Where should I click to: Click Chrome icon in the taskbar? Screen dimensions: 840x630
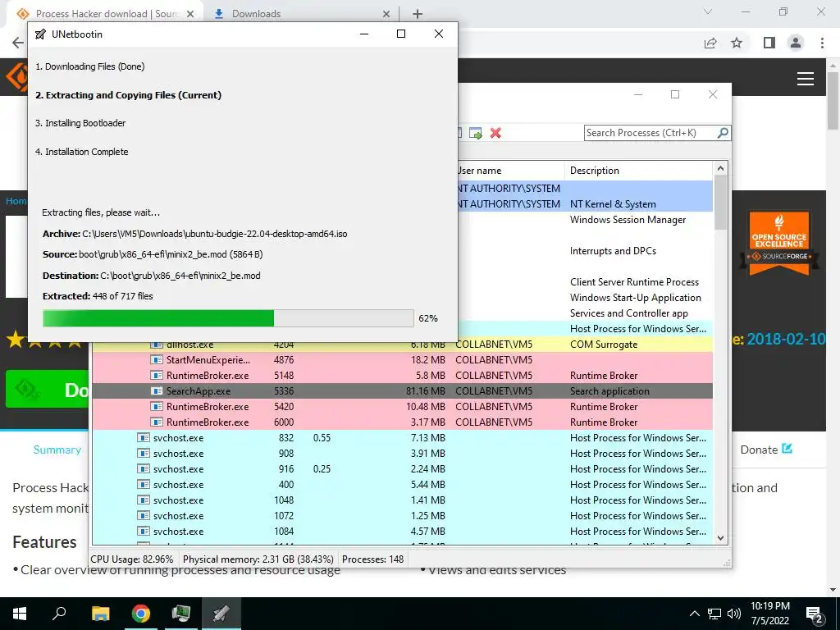pyautogui.click(x=141, y=614)
